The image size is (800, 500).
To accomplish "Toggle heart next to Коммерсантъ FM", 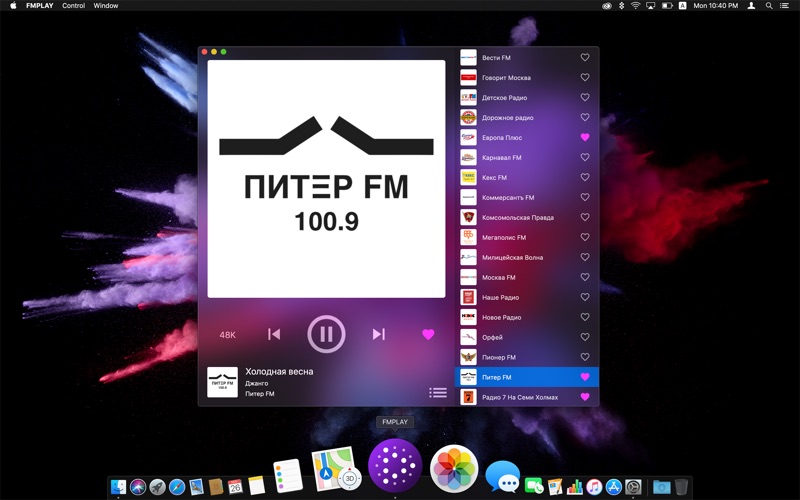I will tap(585, 197).
